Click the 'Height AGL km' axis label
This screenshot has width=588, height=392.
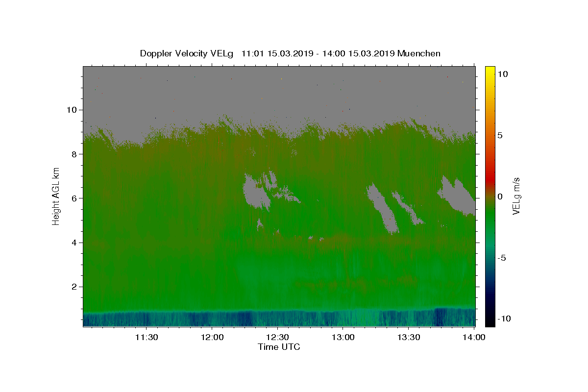pyautogui.click(x=56, y=196)
